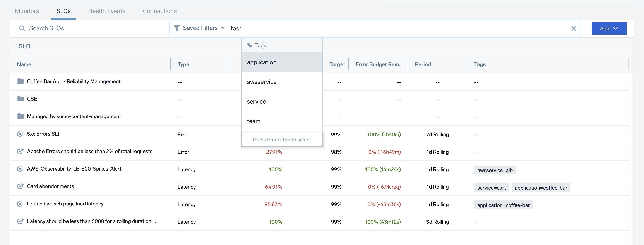Click the awsservice=alb tag chip
This screenshot has height=245, width=644.
coord(495,170)
